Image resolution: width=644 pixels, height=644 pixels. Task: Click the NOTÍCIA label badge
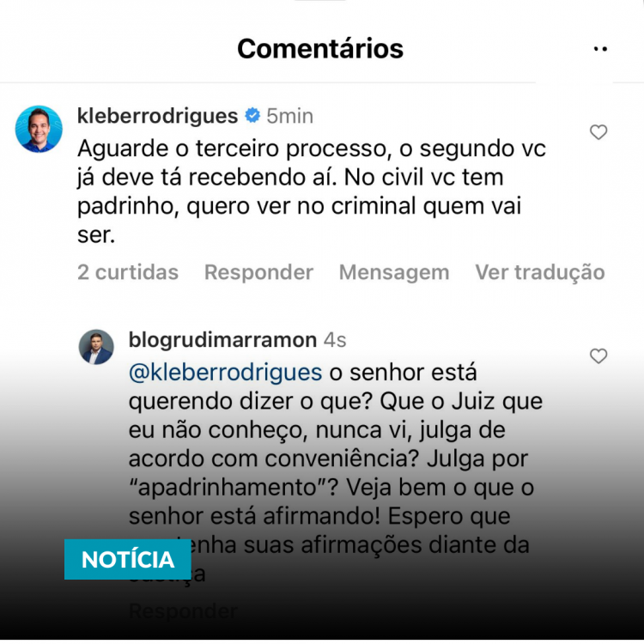[128, 559]
